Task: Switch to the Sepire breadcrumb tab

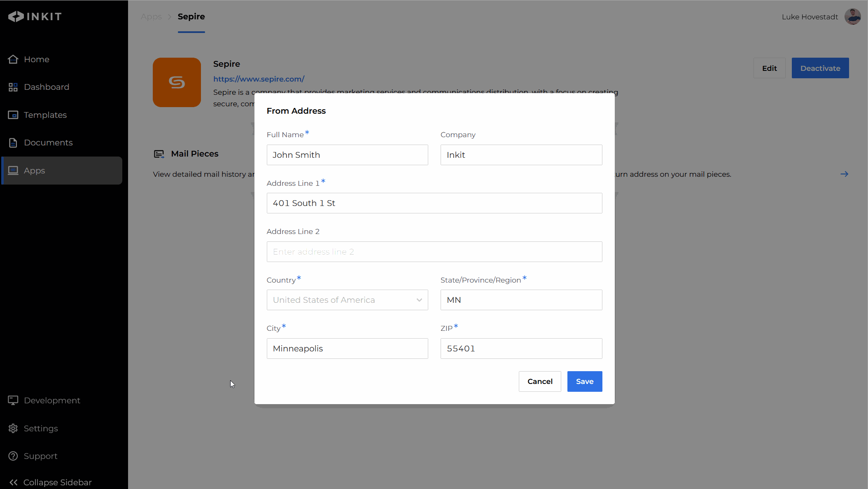Action: click(191, 17)
